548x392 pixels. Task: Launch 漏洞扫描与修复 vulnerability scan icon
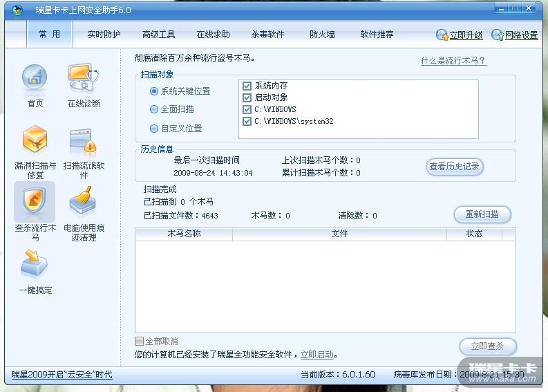[x=35, y=140]
